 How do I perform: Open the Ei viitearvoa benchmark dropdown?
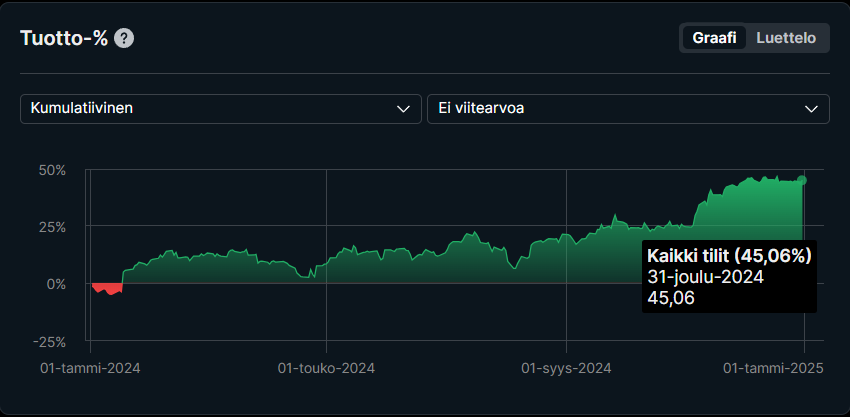[628, 108]
